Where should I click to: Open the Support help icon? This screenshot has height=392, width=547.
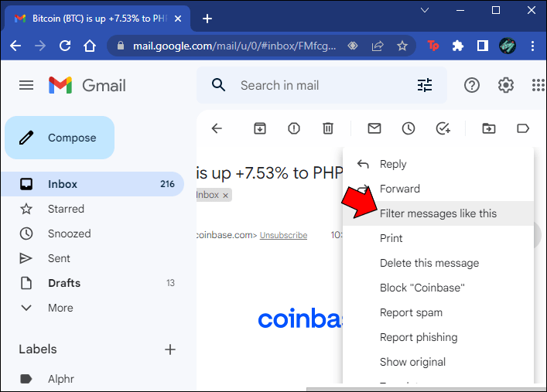[x=472, y=85]
